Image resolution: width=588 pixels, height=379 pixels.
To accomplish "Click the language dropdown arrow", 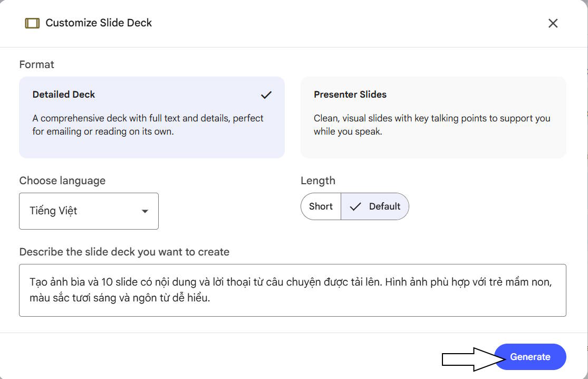I will [x=144, y=211].
